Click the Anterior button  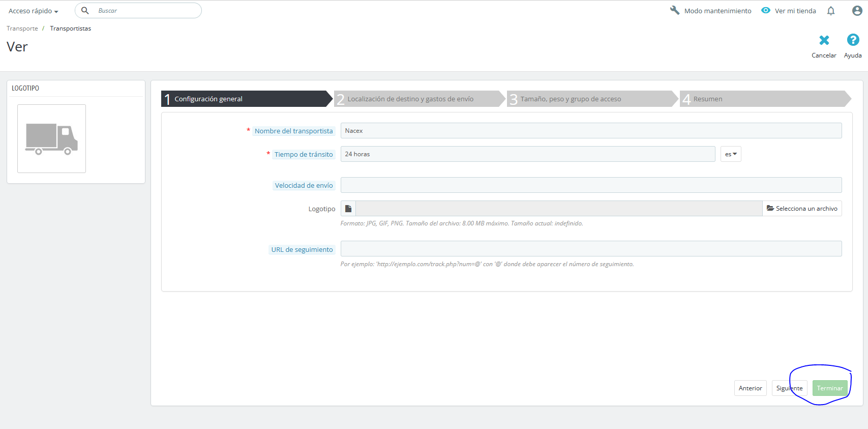coord(751,388)
